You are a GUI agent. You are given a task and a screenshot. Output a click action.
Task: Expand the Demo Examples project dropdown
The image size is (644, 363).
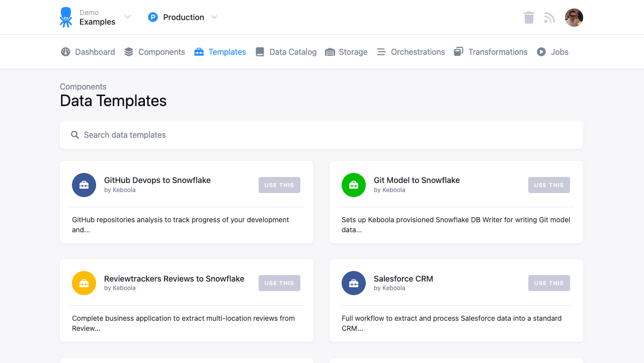coord(128,17)
